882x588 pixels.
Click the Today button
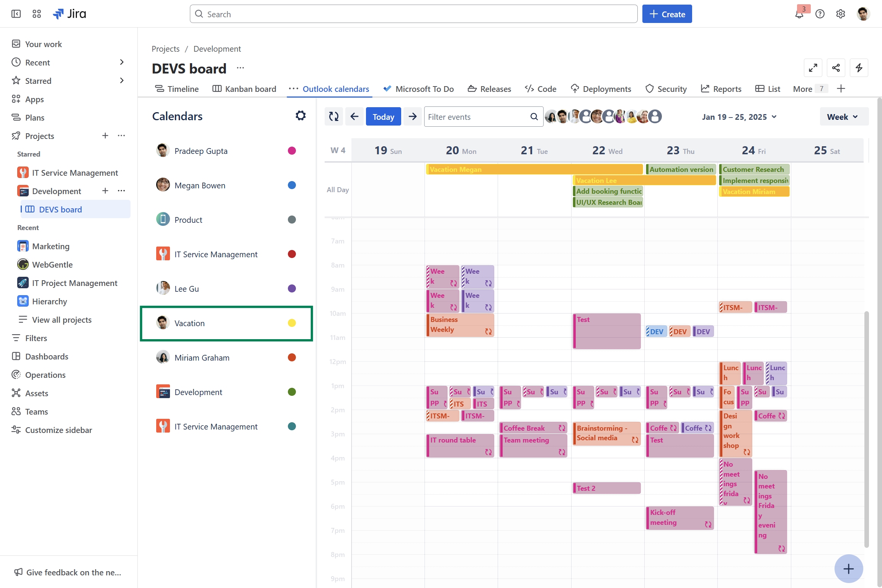(x=383, y=117)
